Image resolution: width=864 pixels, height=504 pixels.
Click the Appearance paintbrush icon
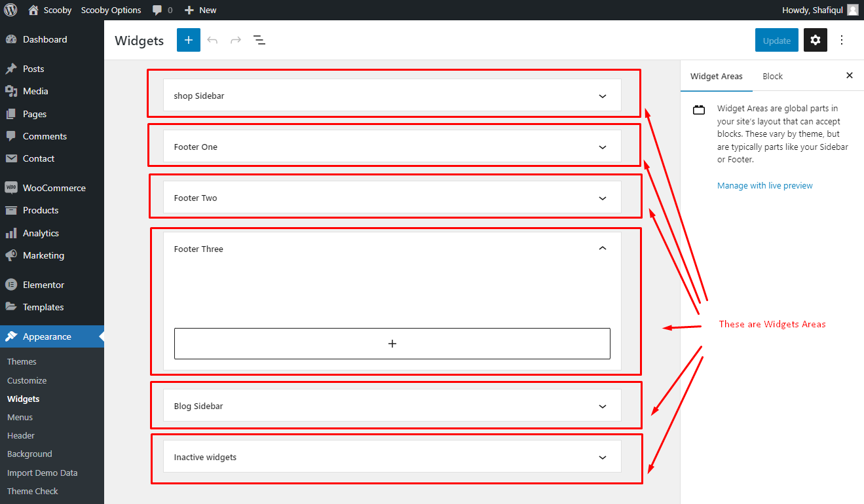[11, 336]
